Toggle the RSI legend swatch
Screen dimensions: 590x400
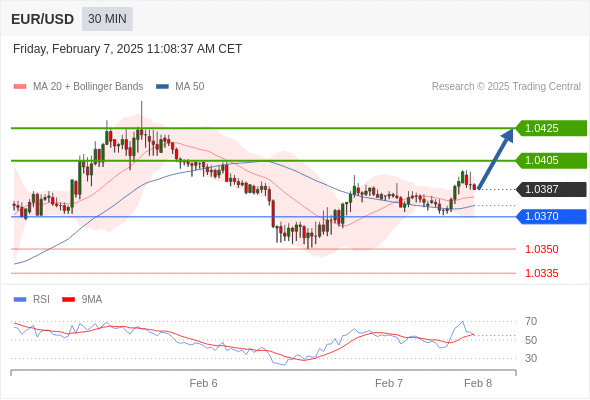(20, 300)
